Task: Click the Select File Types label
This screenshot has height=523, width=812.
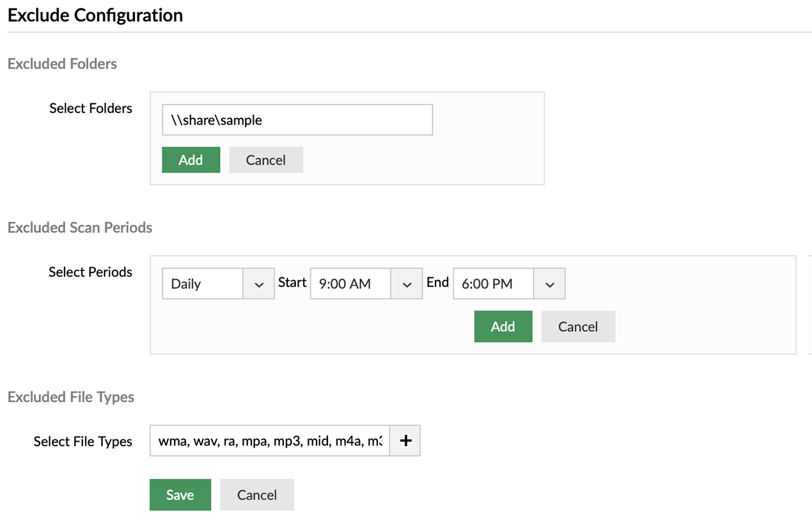Action: pos(83,442)
